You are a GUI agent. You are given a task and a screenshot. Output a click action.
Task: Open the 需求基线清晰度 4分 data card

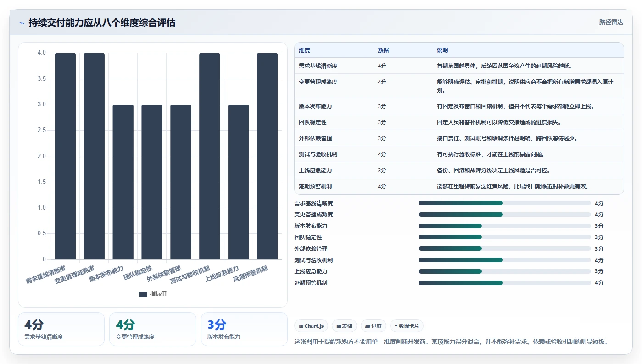(61, 329)
